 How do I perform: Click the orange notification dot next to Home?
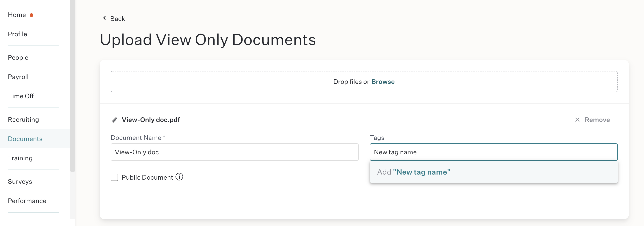point(31,15)
